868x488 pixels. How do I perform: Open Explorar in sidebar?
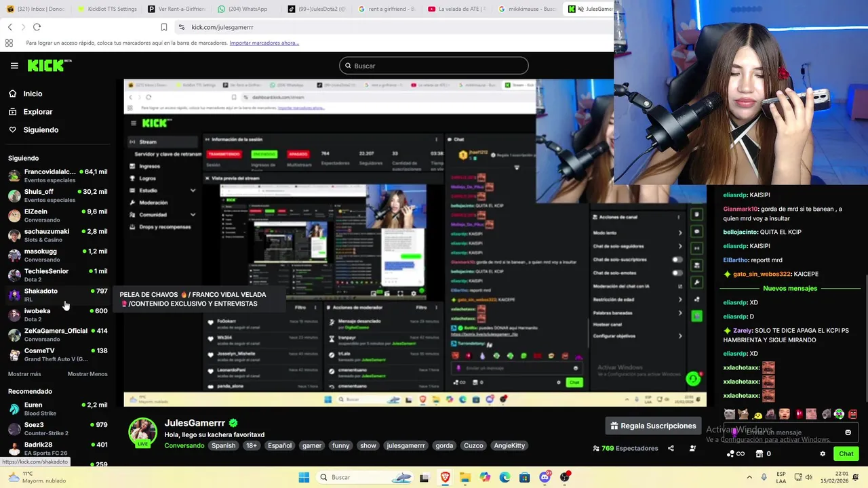click(37, 112)
